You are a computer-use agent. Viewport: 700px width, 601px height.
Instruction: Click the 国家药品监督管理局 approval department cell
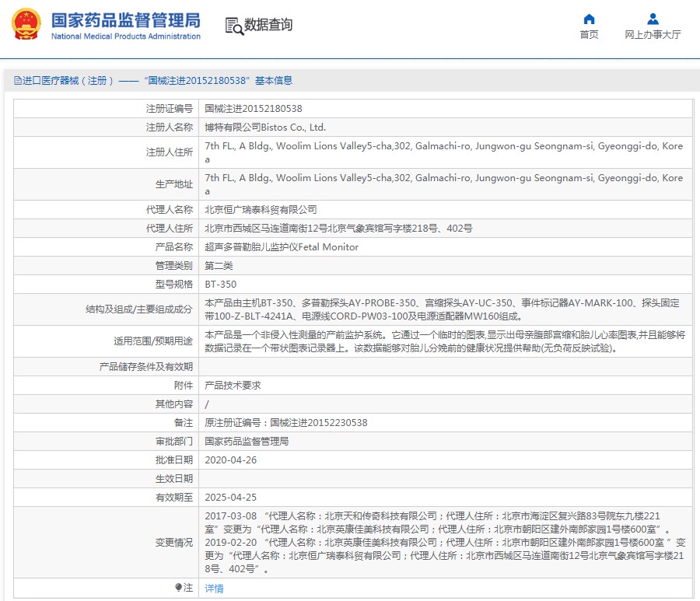(x=247, y=442)
